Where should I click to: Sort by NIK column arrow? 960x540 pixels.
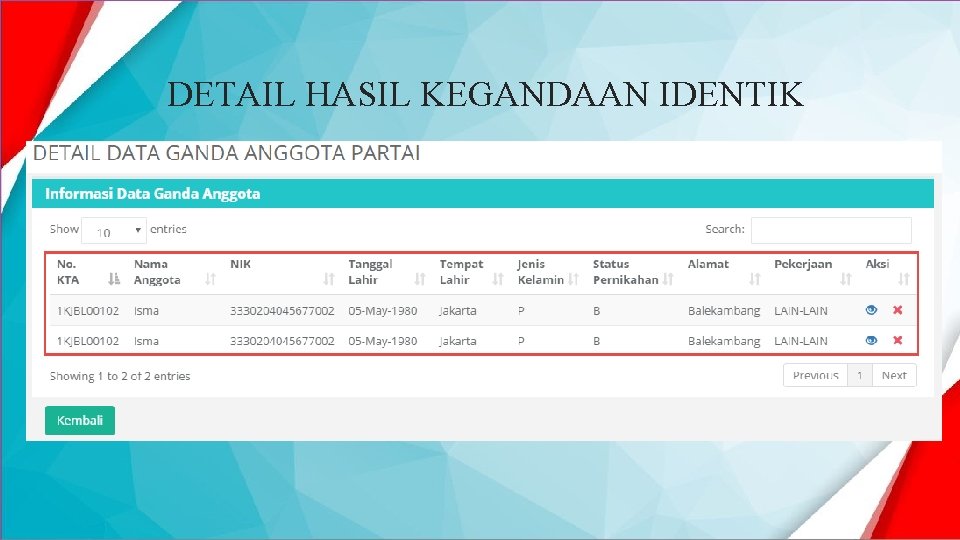[329, 279]
